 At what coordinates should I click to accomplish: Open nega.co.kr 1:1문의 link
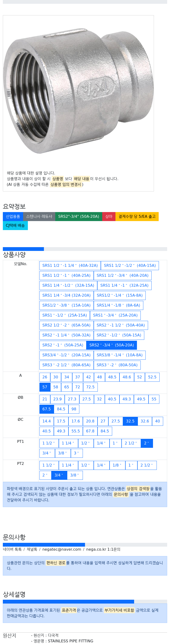[x=103, y=549]
